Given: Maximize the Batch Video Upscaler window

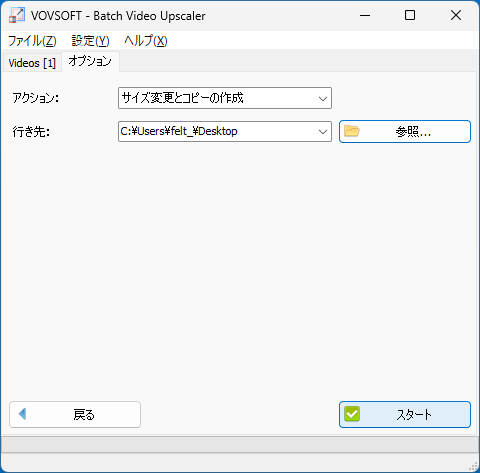Looking at the screenshot, I should click(410, 15).
